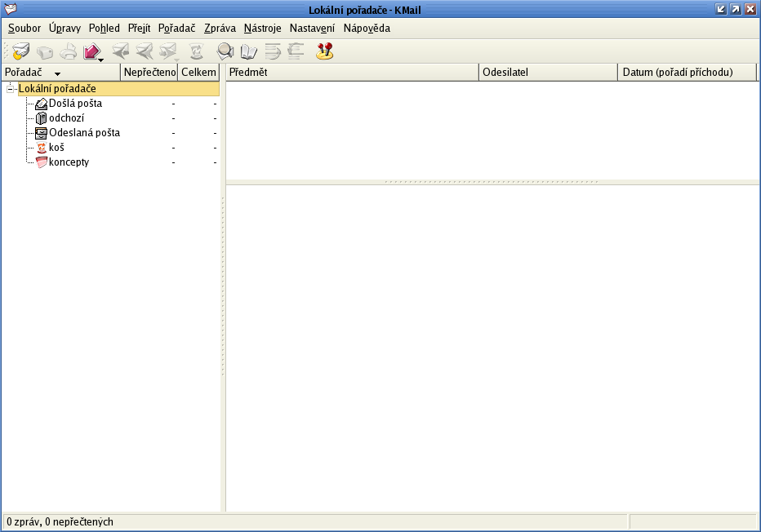Click the sort arrow in Pořadač column header
This screenshot has height=532, width=761.
[x=57, y=73]
